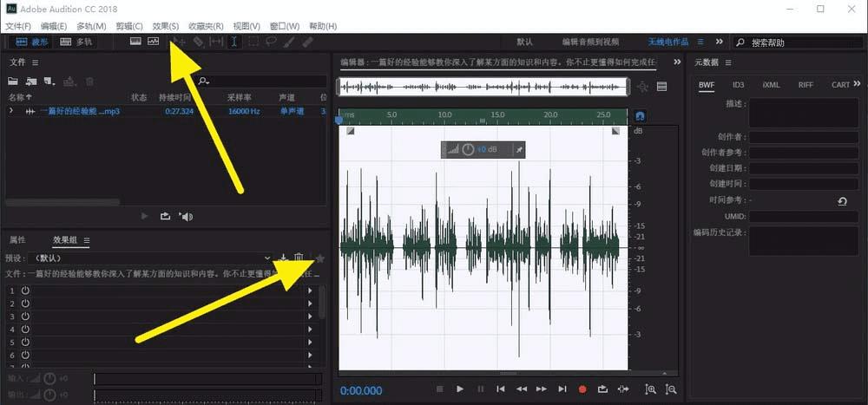Image resolution: width=868 pixels, height=405 pixels.
Task: Show spectral frequency display
Action: 135,42
